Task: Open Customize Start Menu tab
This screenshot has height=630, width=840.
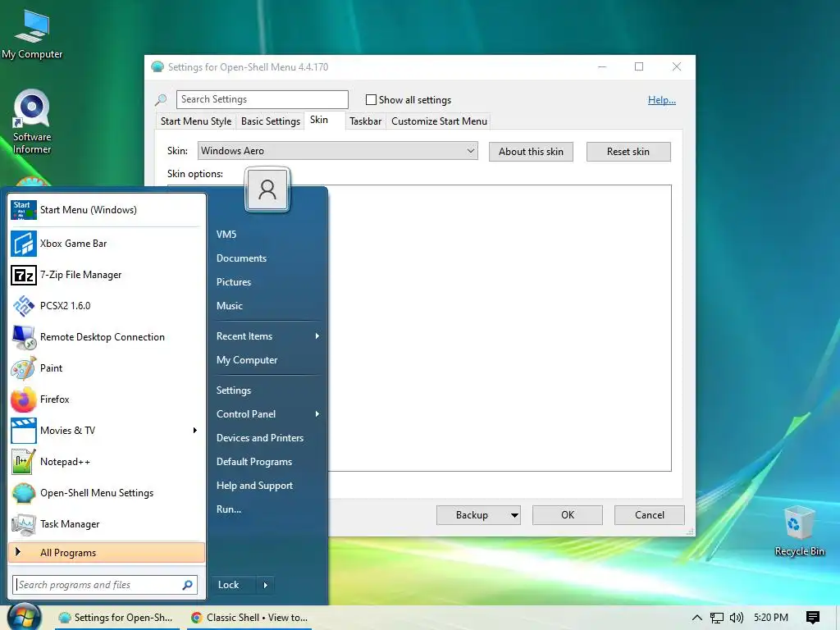Action: coord(440,121)
